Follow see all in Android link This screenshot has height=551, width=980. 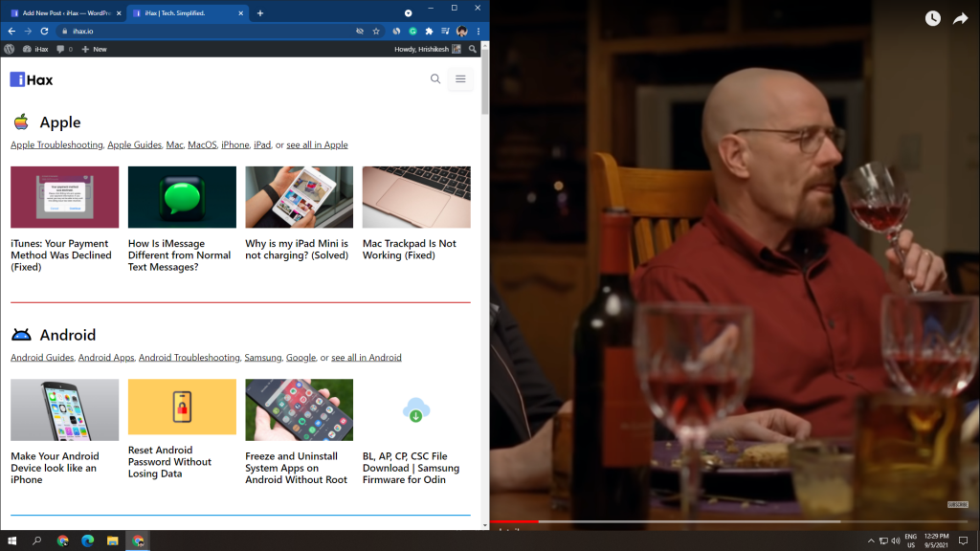pos(367,358)
